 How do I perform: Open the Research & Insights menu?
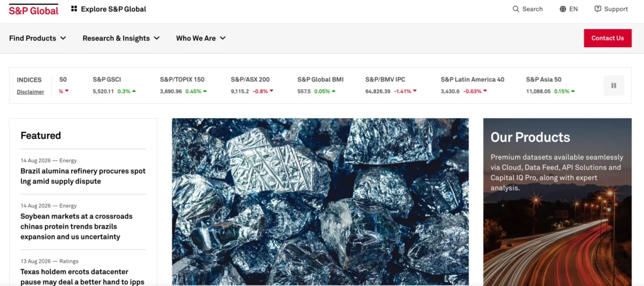click(116, 38)
